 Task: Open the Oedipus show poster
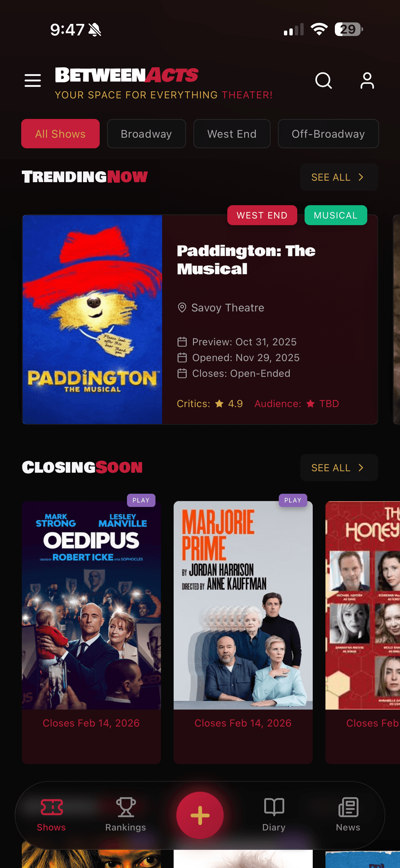[92, 605]
